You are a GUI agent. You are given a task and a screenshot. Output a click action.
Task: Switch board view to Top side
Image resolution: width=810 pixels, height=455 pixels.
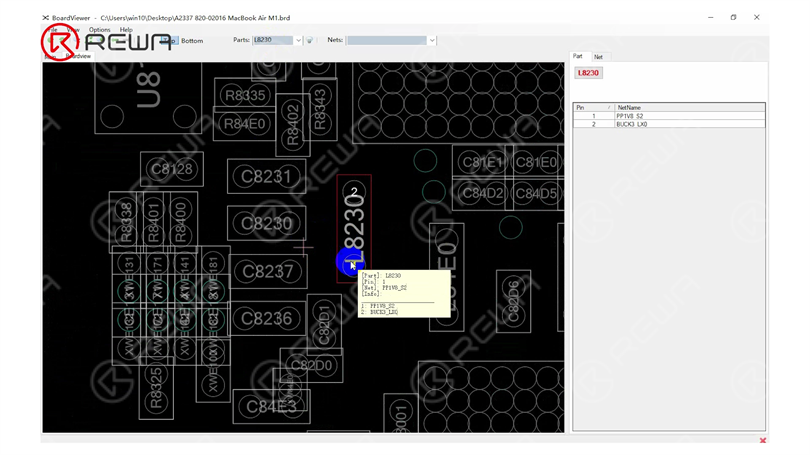tap(168, 40)
